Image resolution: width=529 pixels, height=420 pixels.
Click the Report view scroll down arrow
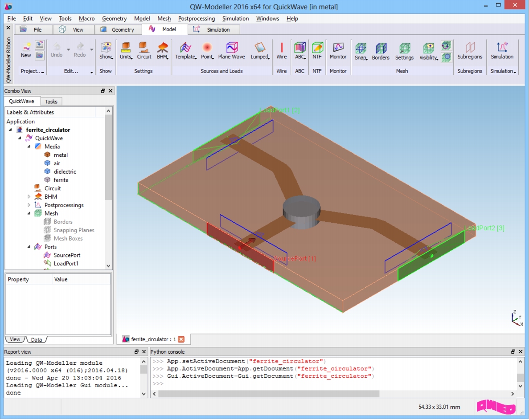tap(144, 394)
